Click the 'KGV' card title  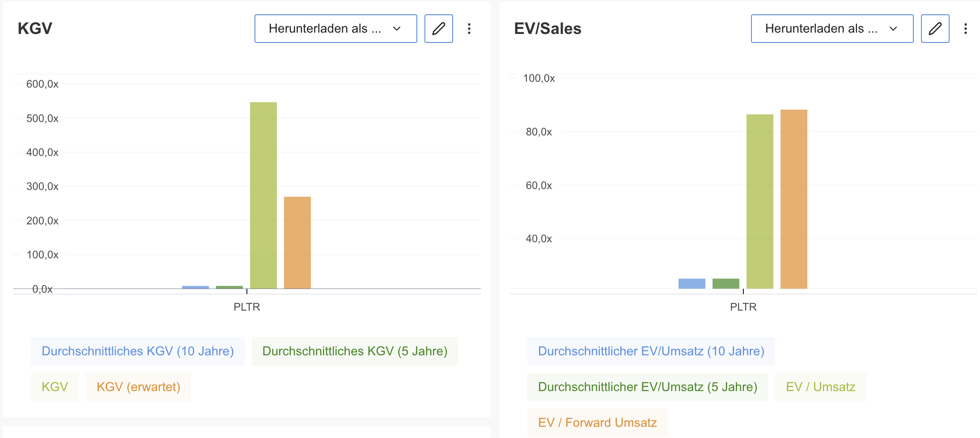(35, 29)
